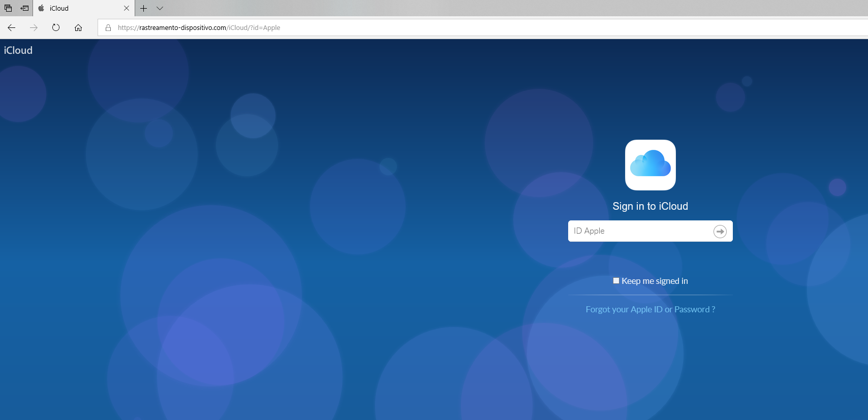Submit with the arrow button

[720, 232]
